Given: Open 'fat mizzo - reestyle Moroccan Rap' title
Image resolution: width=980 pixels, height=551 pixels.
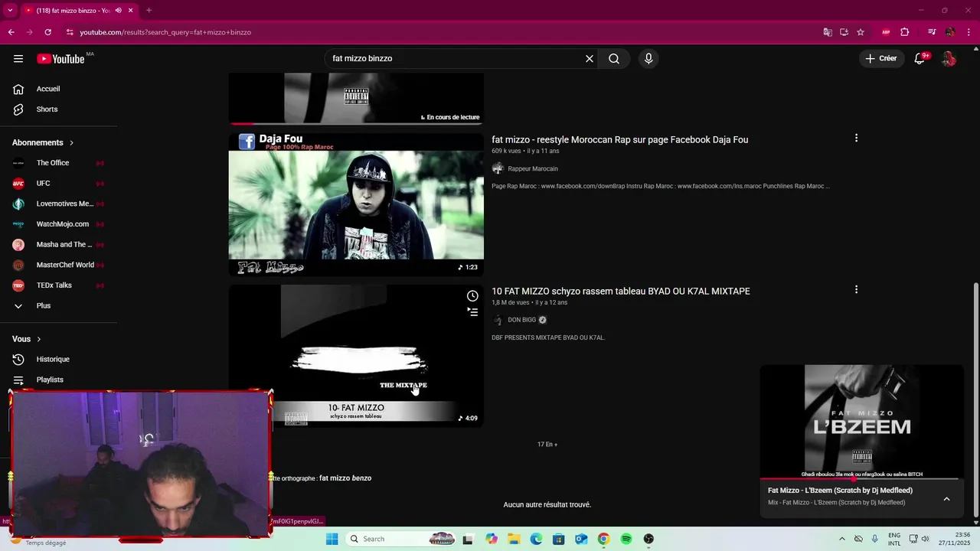Looking at the screenshot, I should click(619, 139).
